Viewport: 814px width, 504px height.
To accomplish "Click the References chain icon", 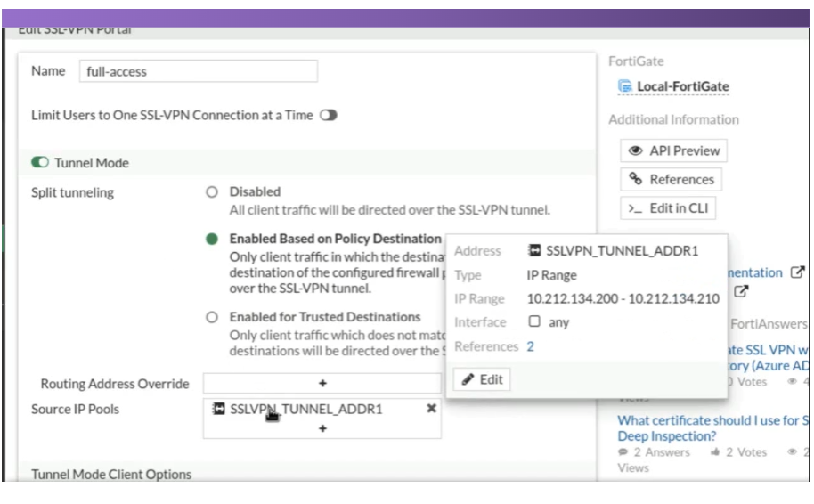I will (x=635, y=179).
